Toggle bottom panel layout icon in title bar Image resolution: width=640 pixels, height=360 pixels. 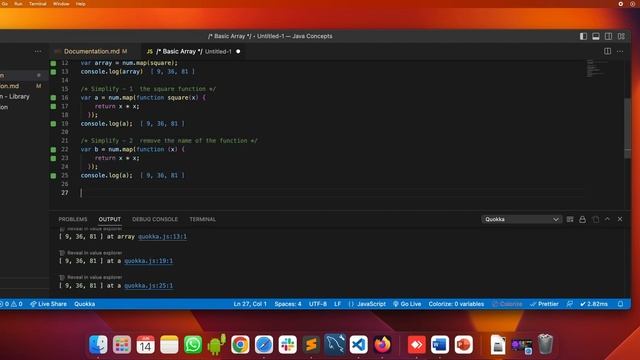click(596, 36)
